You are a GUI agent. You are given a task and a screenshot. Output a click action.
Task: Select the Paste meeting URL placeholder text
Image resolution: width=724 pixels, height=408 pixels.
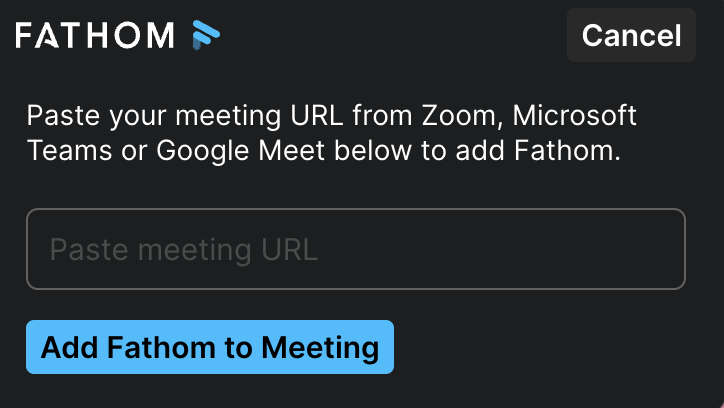click(x=184, y=249)
